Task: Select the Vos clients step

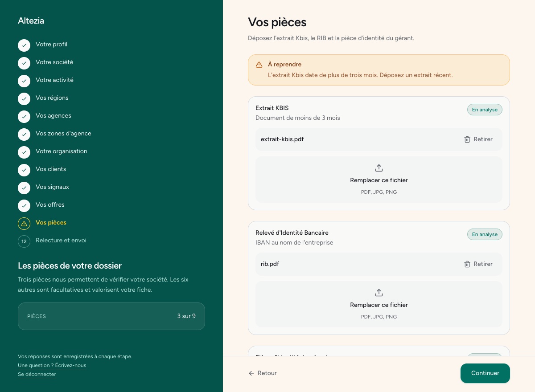Action: click(x=51, y=169)
